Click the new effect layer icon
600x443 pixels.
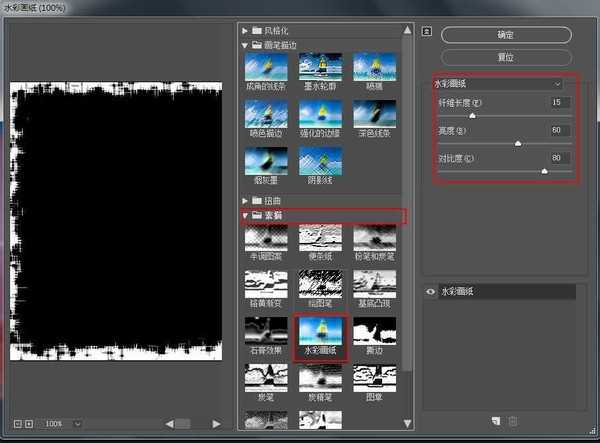497,421
